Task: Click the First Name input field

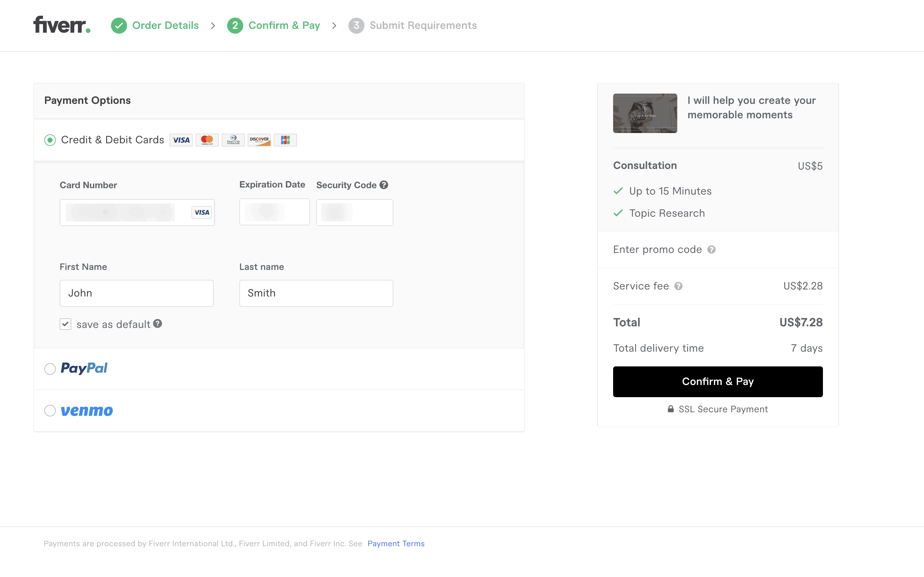Action: pyautogui.click(x=136, y=293)
